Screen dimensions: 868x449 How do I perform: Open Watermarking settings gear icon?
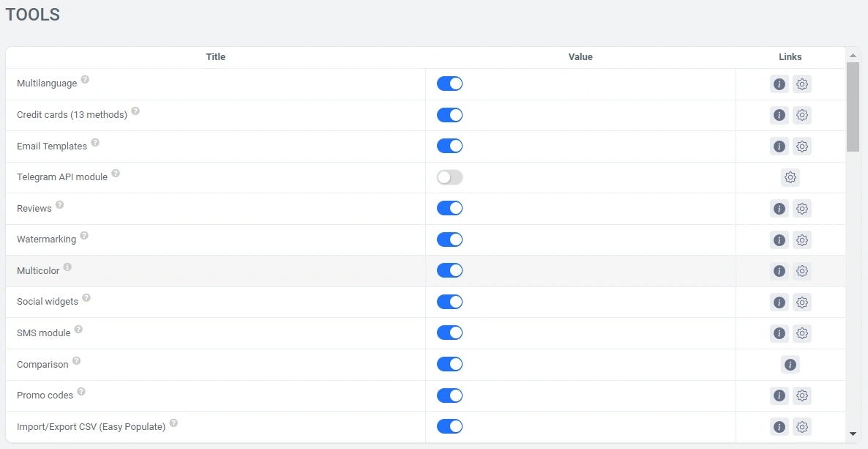(x=802, y=240)
